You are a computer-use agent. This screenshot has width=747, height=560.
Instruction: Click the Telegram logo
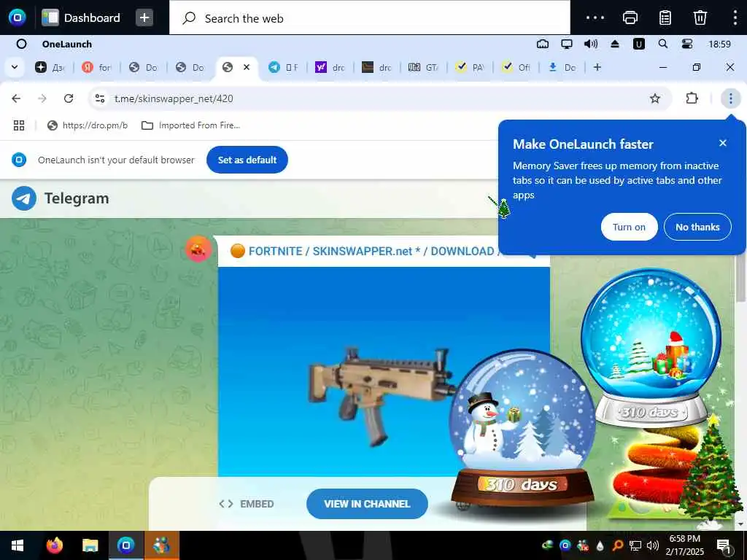[x=61, y=198]
